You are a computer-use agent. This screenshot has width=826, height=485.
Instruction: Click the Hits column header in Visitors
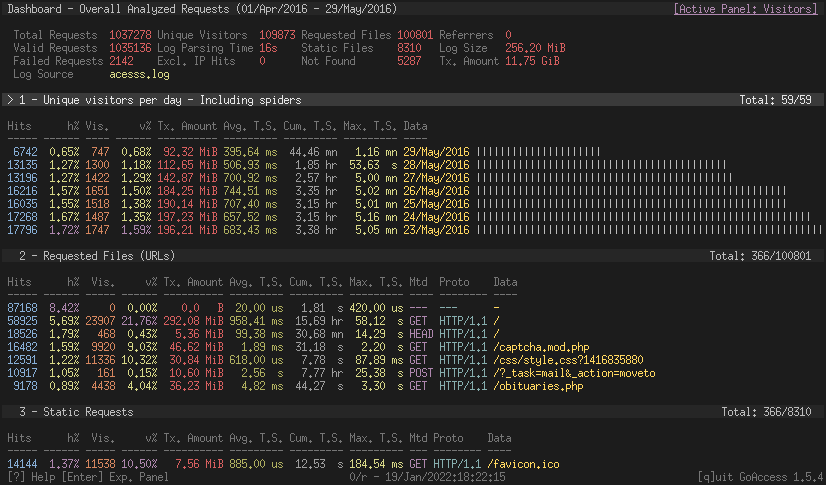coord(19,126)
